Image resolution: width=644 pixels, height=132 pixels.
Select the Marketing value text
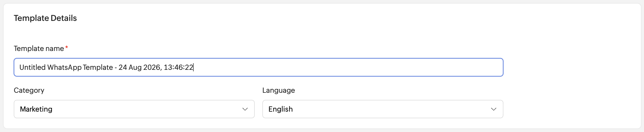[x=36, y=109]
